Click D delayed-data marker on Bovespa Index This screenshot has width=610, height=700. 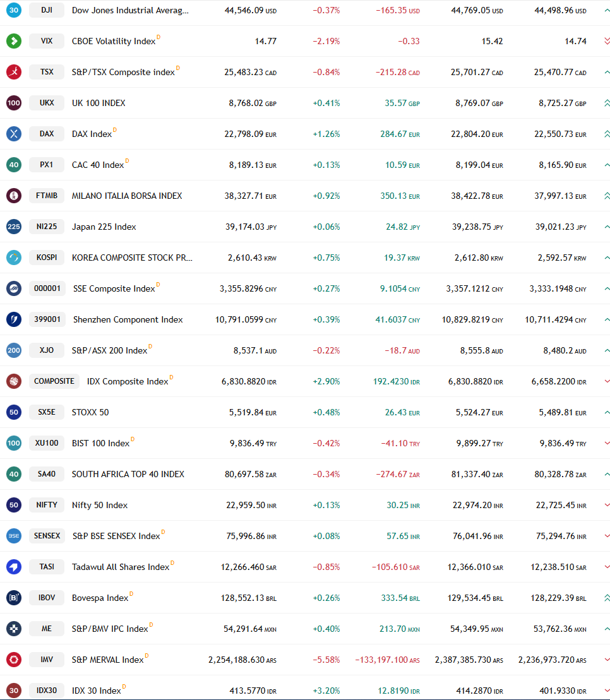coord(131,593)
